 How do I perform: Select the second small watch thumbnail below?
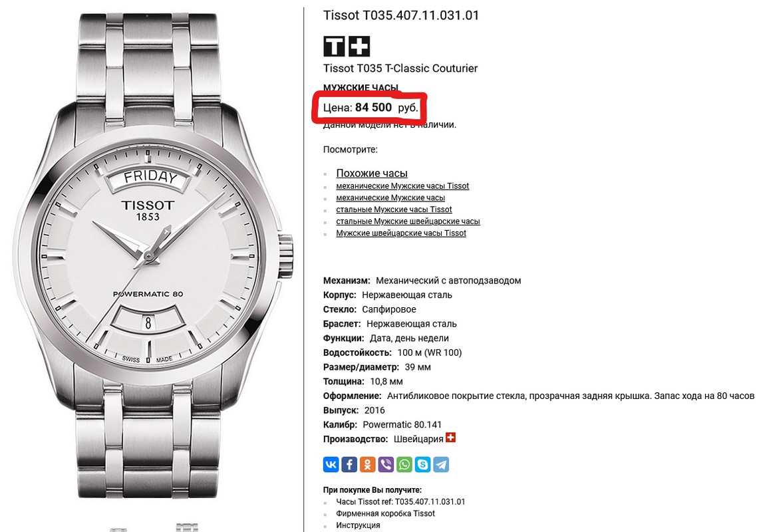[x=187, y=527]
